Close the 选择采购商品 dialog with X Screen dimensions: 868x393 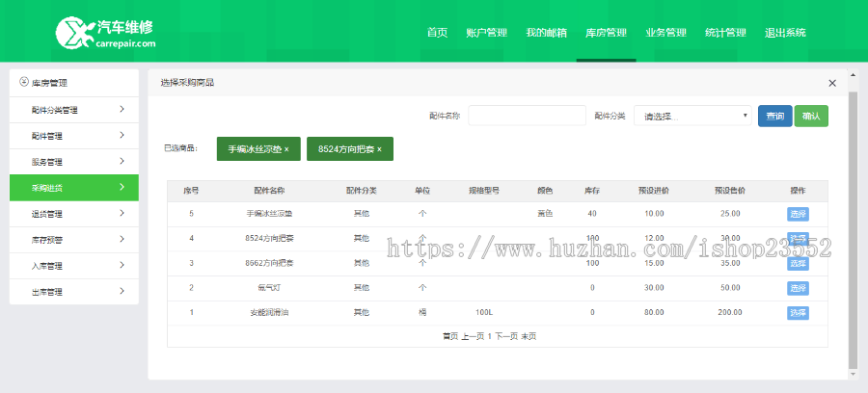[x=832, y=83]
